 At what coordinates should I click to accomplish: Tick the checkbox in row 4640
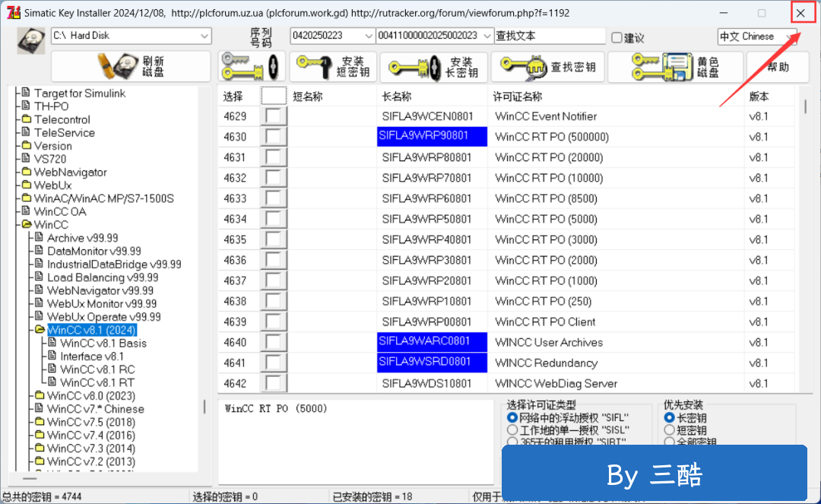click(274, 342)
